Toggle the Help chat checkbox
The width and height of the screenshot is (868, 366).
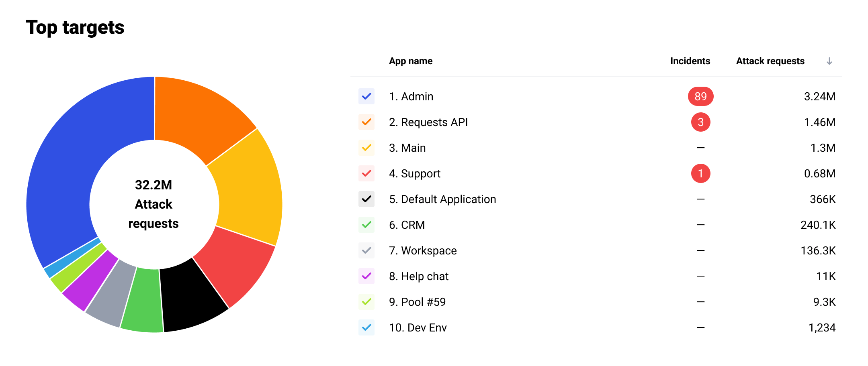pyautogui.click(x=366, y=276)
